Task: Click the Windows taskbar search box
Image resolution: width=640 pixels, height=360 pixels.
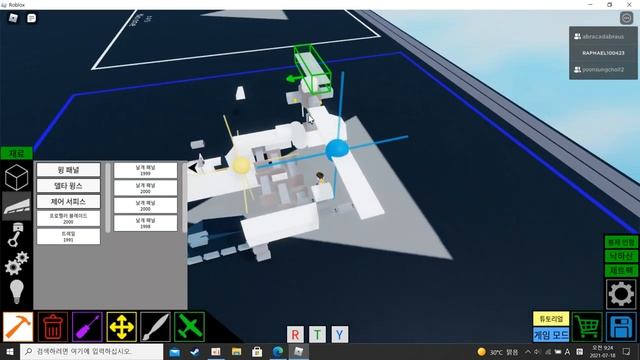Action: click(x=91, y=351)
